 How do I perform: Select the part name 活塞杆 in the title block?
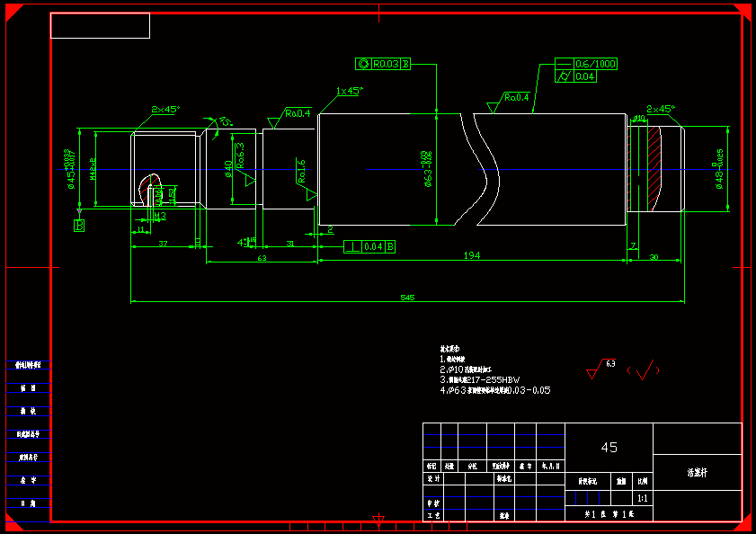point(698,473)
